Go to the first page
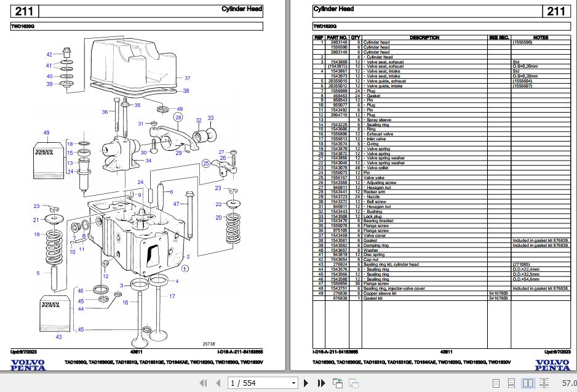577x392 pixels. 203,383
